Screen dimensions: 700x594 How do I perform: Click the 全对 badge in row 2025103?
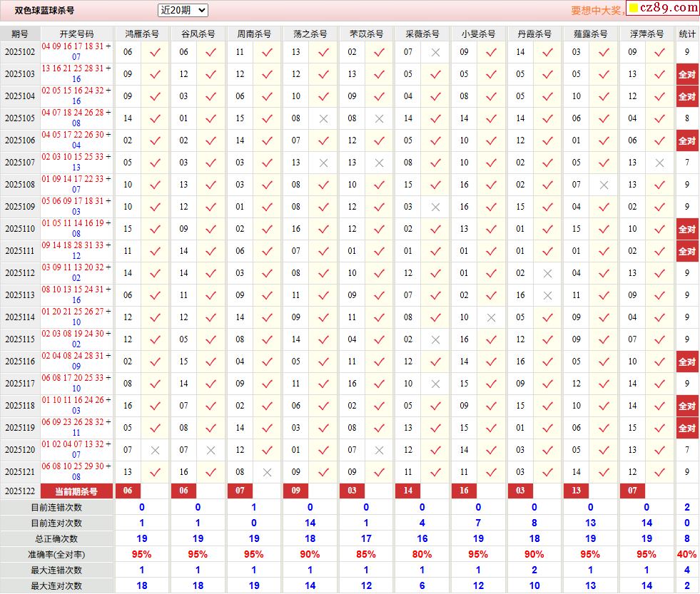point(686,74)
